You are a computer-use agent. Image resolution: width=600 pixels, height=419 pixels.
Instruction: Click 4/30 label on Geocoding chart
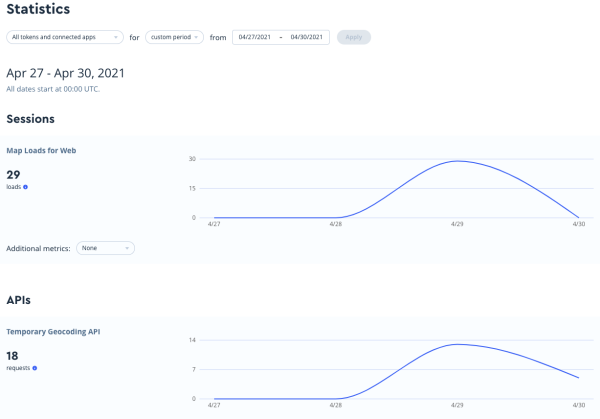pos(579,405)
